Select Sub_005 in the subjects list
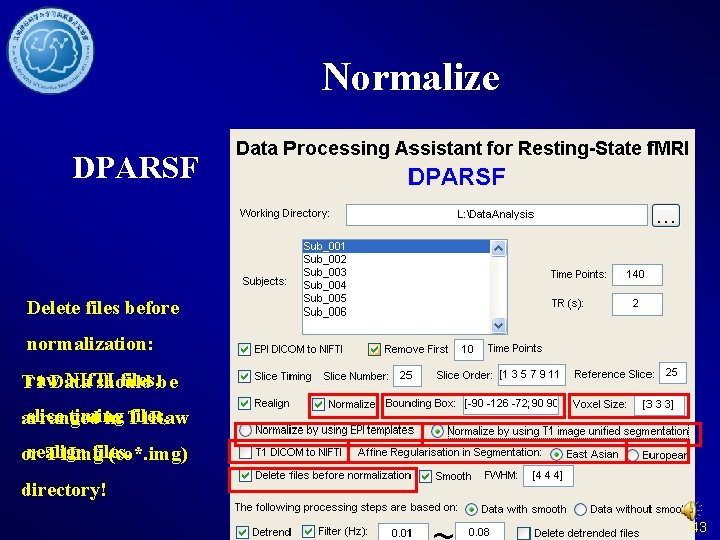This screenshot has width=720, height=540. tap(396, 298)
